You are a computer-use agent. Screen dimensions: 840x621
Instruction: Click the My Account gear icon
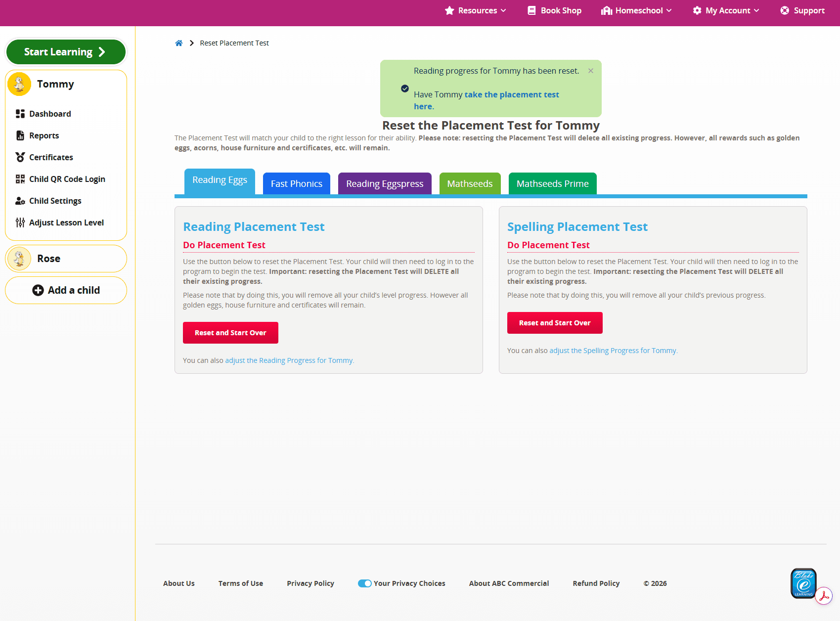697,10
